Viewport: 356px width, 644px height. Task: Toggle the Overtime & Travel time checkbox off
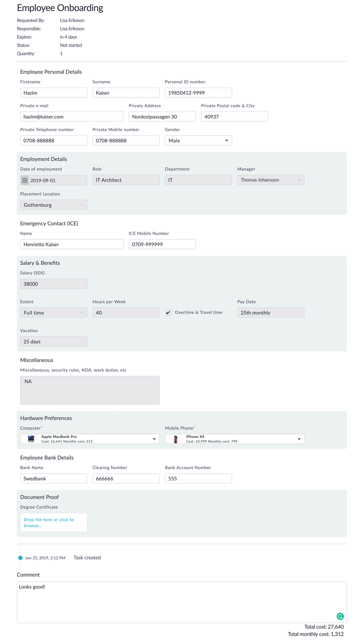point(168,312)
